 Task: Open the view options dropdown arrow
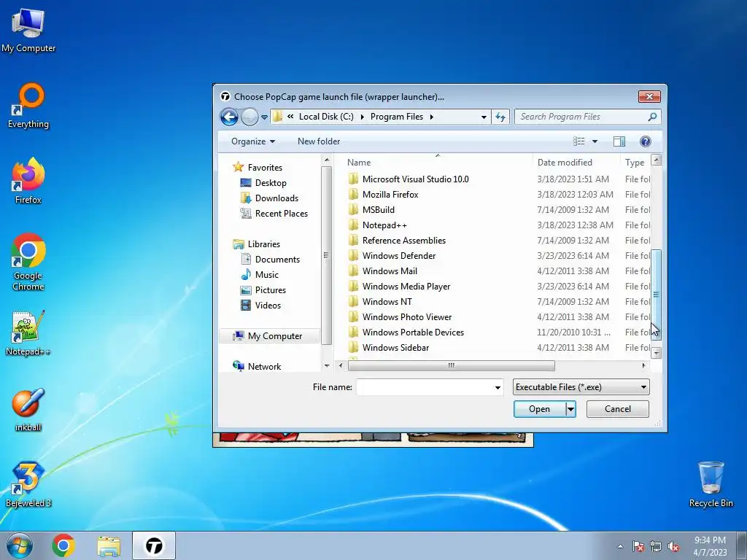pyautogui.click(x=595, y=141)
